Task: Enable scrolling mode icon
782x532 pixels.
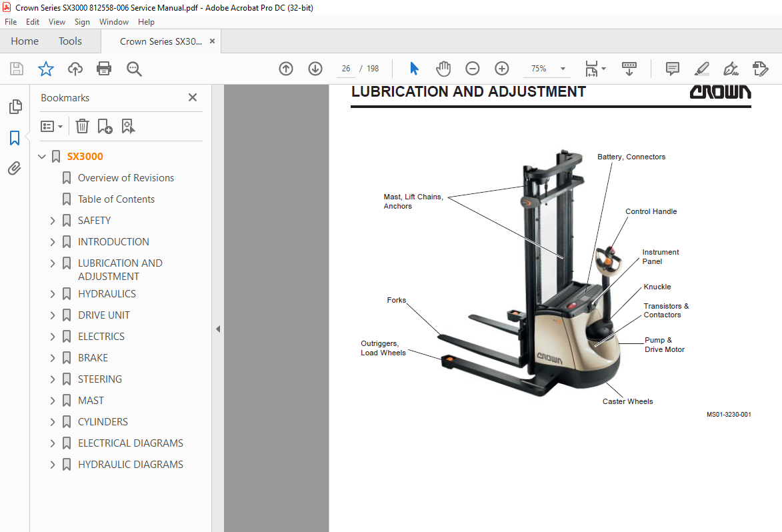Action: click(629, 69)
